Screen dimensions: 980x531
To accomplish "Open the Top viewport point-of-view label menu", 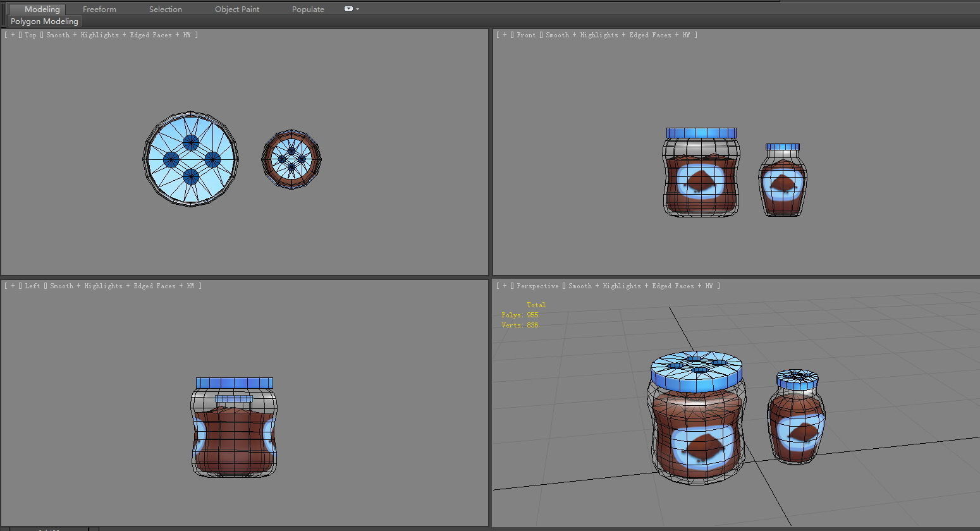I will click(30, 35).
